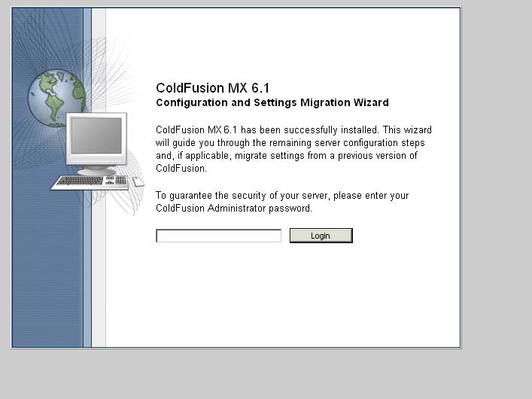Click 'Configuration and Settings Migration Wizard' heading
Viewport: 532px width, 399px height.
point(272,102)
